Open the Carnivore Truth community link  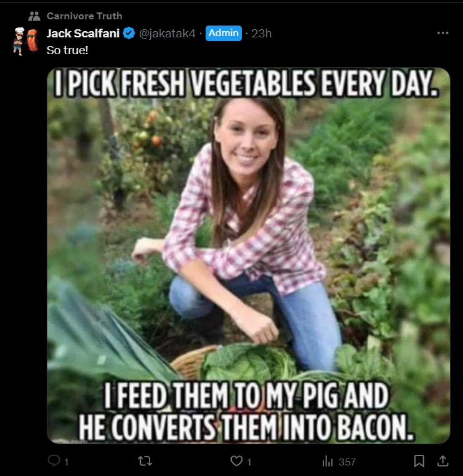coord(84,16)
